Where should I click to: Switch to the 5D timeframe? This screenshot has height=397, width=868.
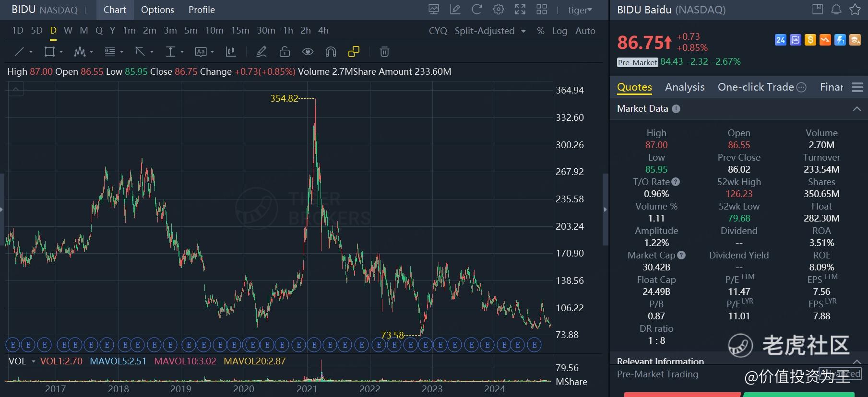pos(36,31)
